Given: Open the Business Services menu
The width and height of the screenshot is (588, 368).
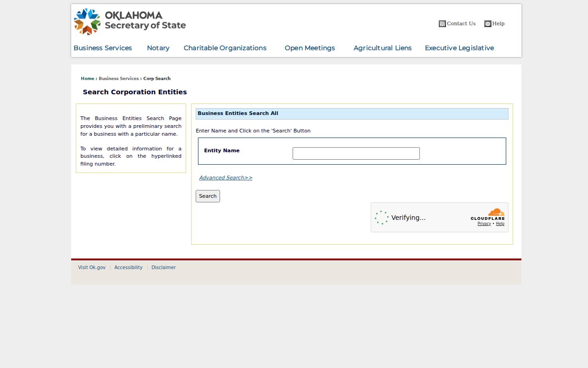Looking at the screenshot, I should [x=103, y=48].
